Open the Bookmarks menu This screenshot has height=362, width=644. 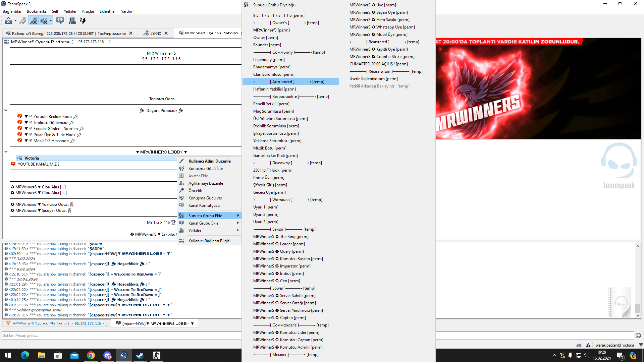(37, 11)
